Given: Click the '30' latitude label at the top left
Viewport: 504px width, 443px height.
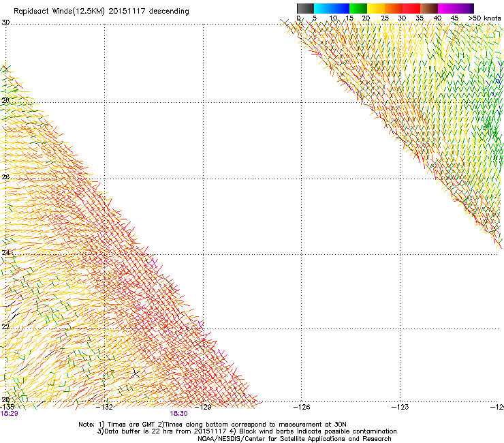Looking at the screenshot, I should [x=5, y=22].
